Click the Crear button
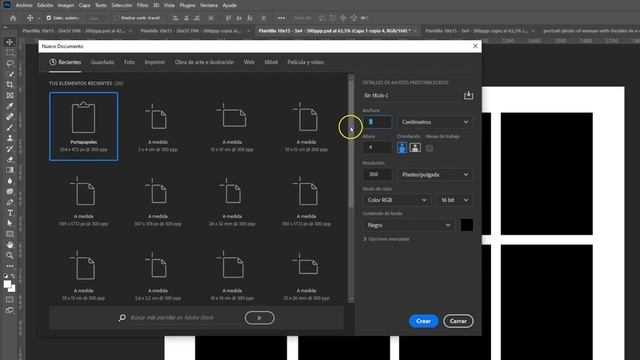The width and height of the screenshot is (640, 360). click(x=423, y=321)
